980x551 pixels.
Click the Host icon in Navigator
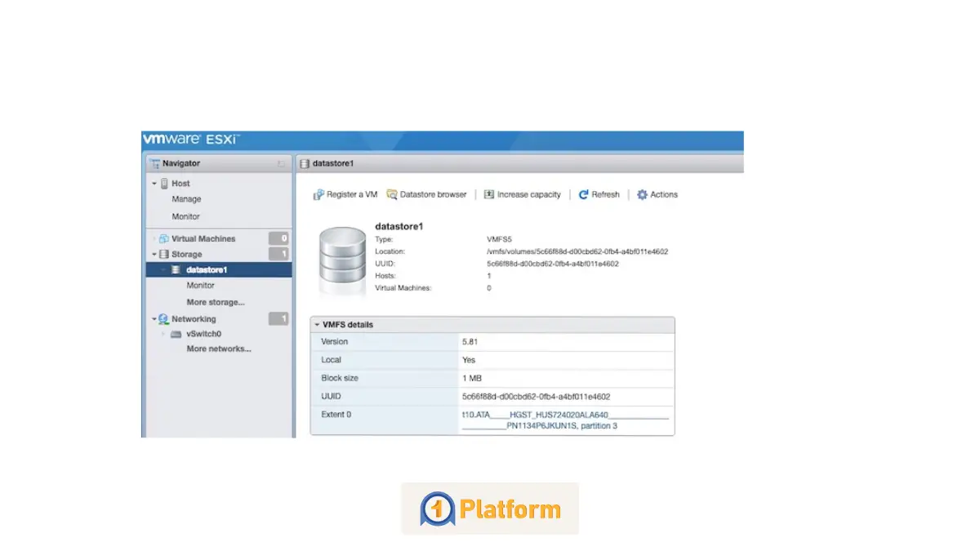click(x=166, y=183)
